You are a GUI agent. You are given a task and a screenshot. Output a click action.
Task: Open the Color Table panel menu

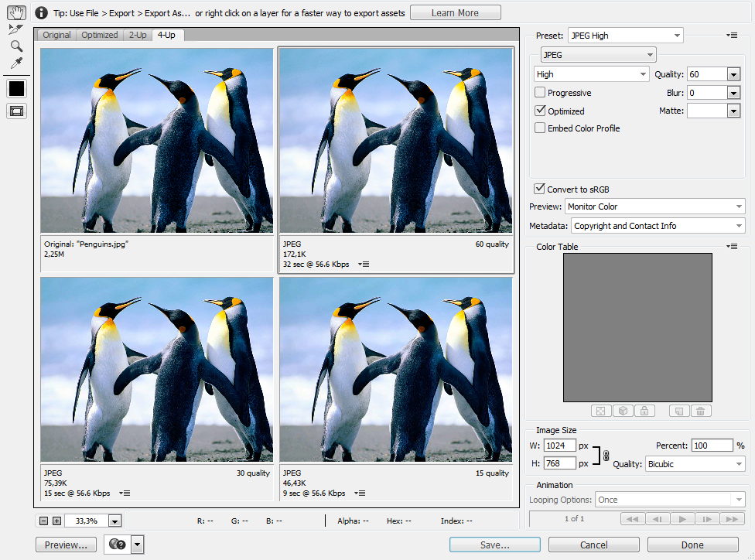click(x=732, y=246)
